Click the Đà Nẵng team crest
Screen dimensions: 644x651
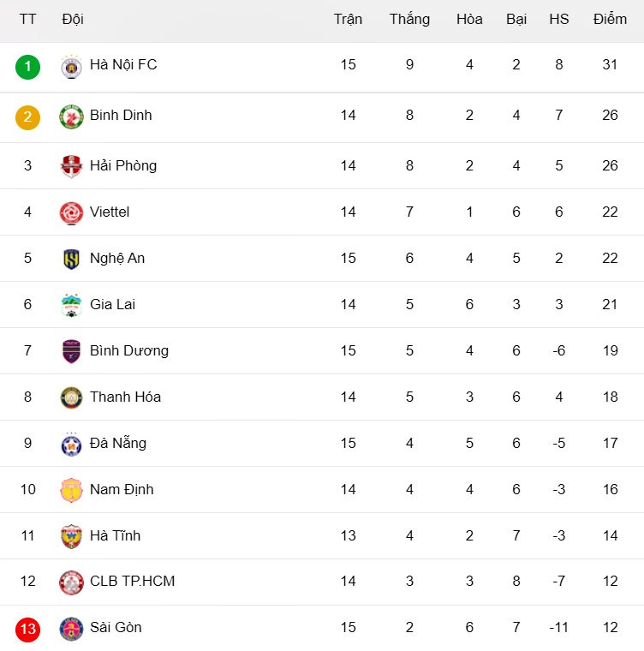[x=71, y=444]
